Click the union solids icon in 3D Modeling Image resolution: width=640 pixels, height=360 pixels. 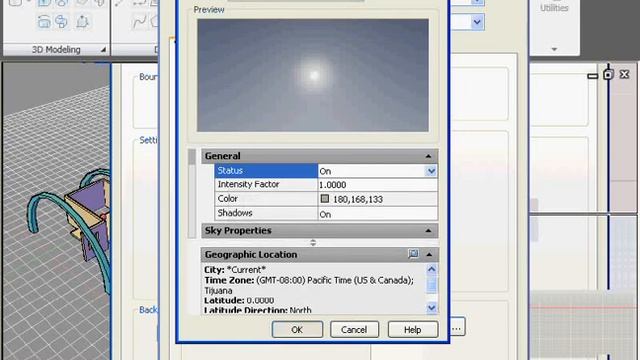(61, 21)
